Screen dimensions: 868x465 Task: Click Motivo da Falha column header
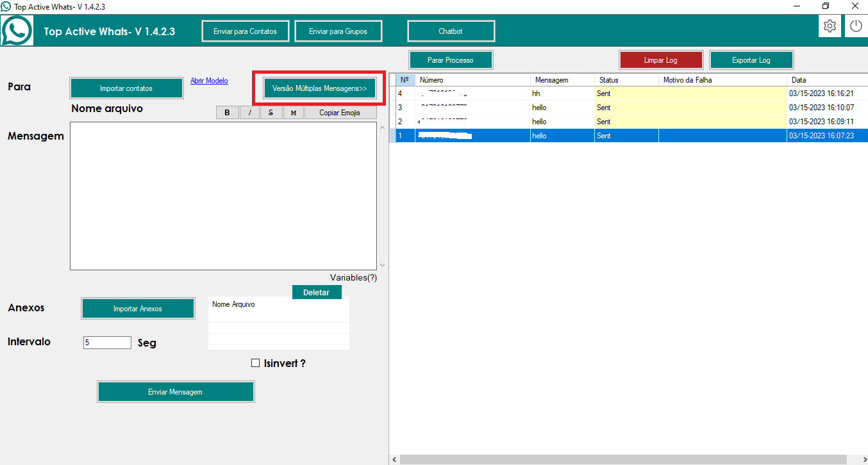coord(722,80)
